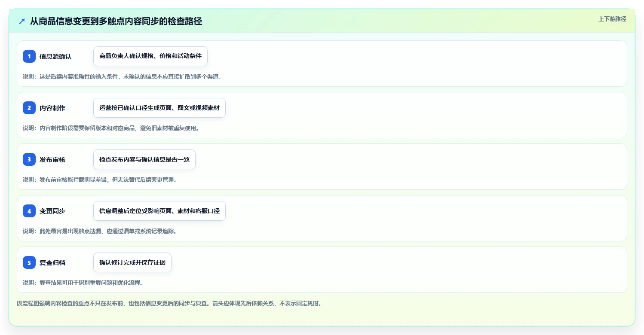This screenshot has height=335, width=644.
Task: Click the note starting 说明：内容制作阶段需要保留版本
Action: pyautogui.click(x=111, y=128)
